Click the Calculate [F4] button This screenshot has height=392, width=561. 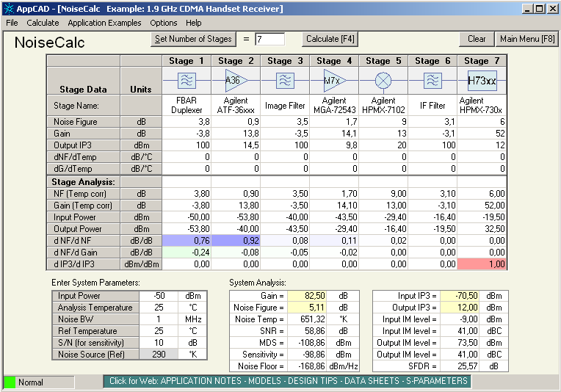click(x=330, y=39)
